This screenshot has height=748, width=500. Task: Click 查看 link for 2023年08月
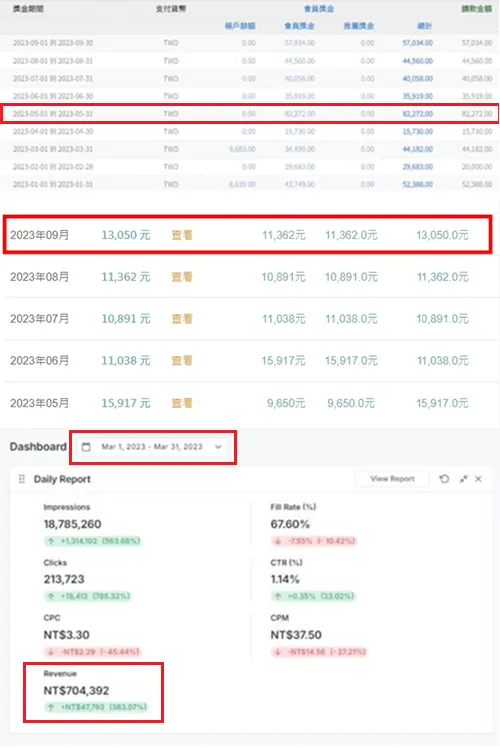pos(182,277)
